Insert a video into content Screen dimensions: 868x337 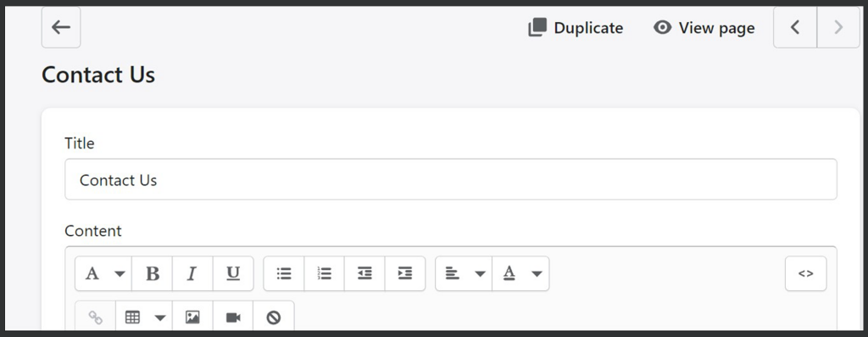click(233, 317)
